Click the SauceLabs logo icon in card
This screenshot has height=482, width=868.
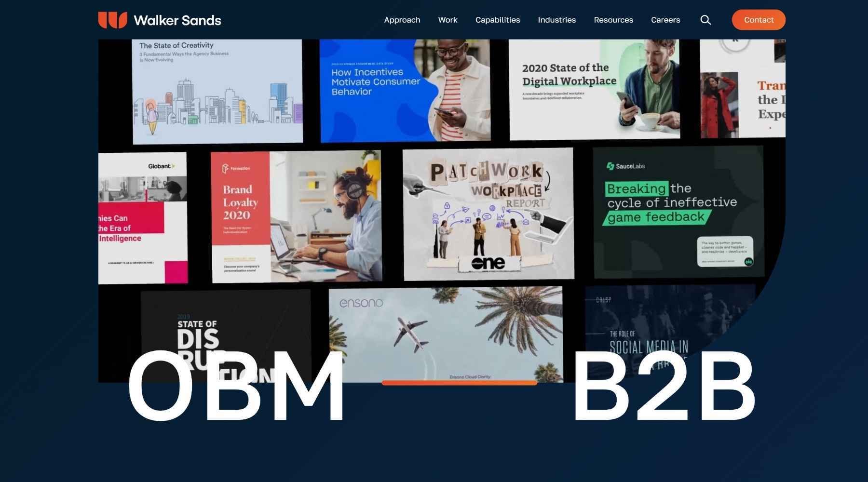(610, 166)
